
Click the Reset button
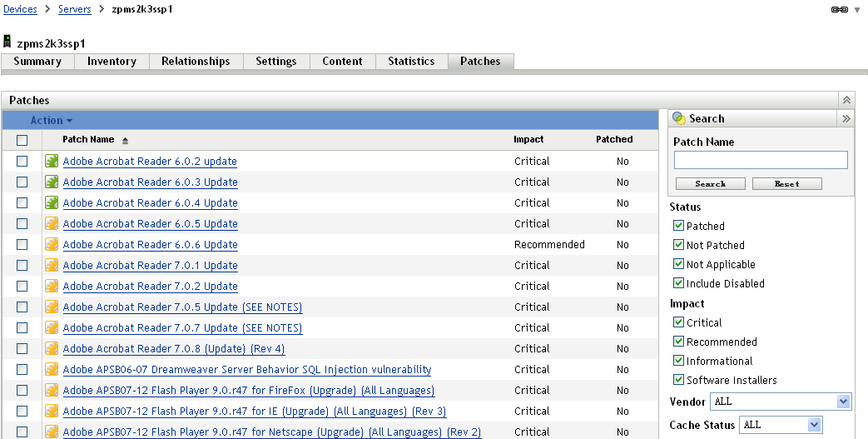click(786, 184)
